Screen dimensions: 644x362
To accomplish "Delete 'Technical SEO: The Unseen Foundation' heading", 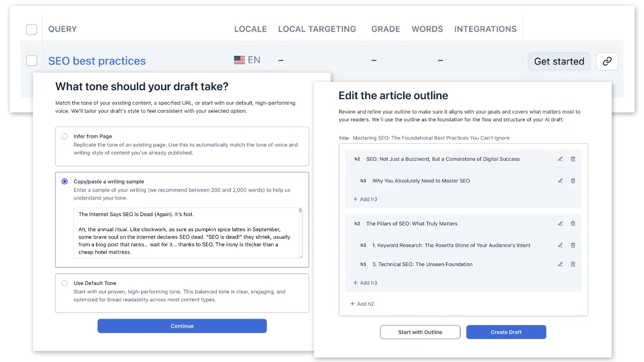I will pos(573,264).
